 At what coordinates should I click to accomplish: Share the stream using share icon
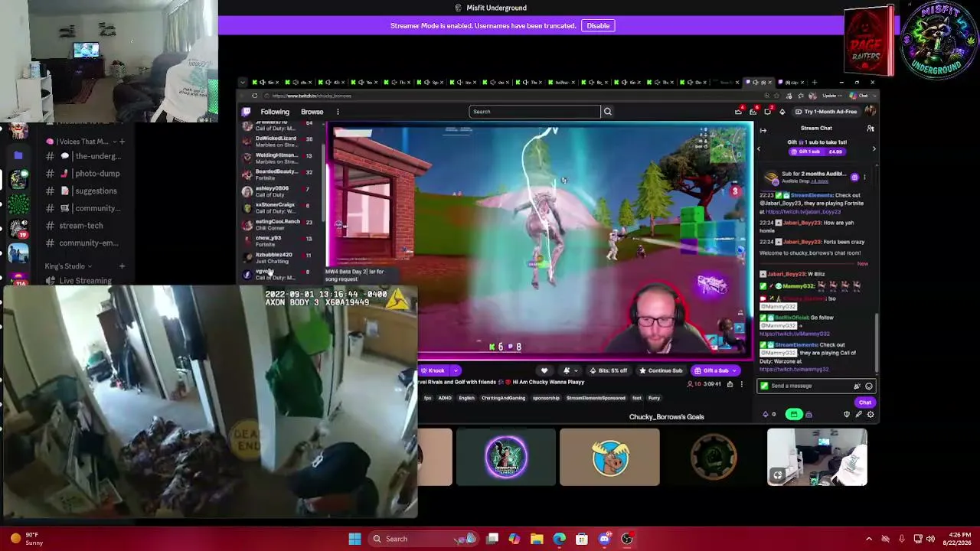coord(730,384)
